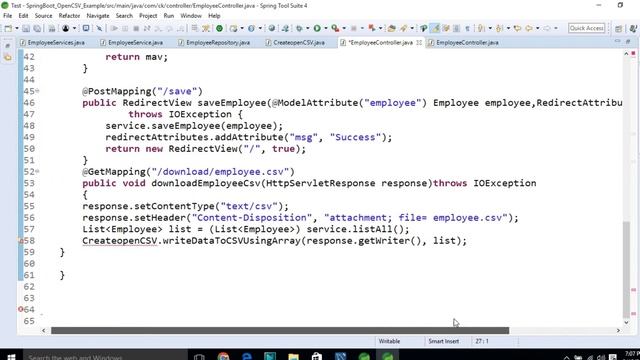Switch to EmployeeServices.java tab
Image resolution: width=640 pixels, height=360 pixels.
click(x=52, y=42)
